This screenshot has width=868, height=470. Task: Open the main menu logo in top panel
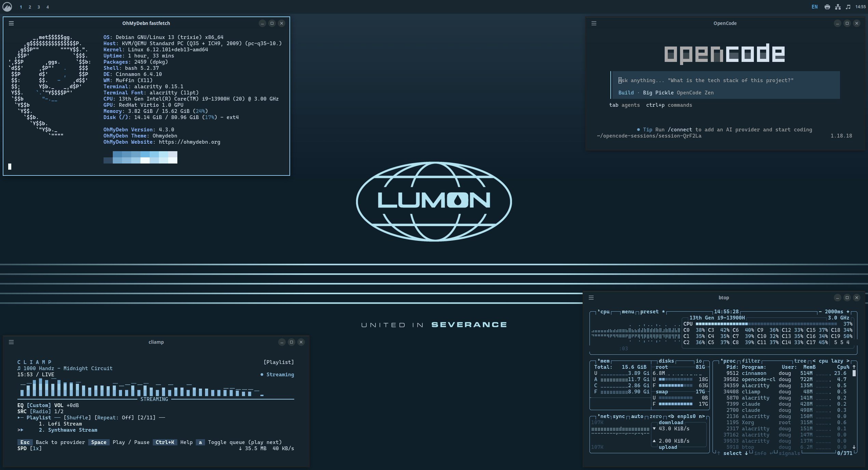click(x=7, y=7)
